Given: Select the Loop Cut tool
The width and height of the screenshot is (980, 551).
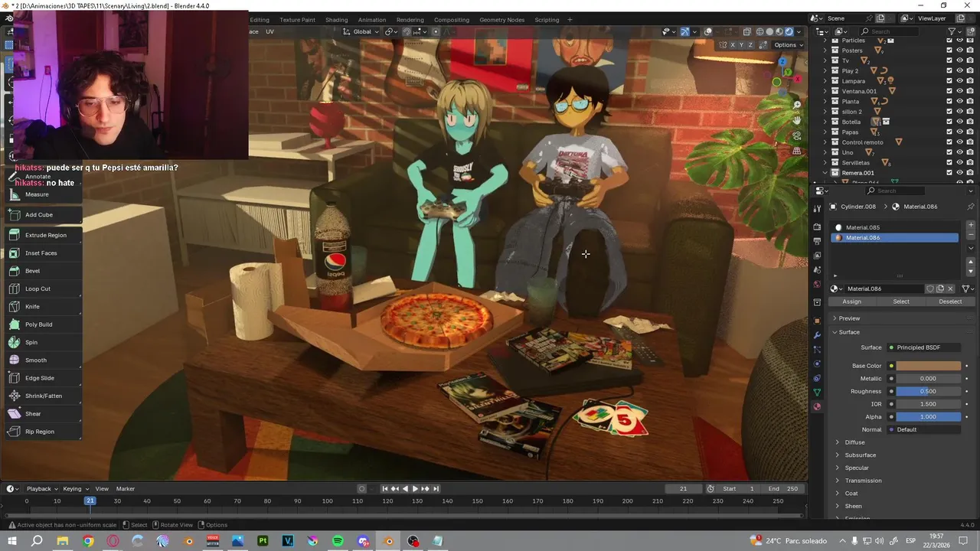Looking at the screenshot, I should tap(43, 289).
